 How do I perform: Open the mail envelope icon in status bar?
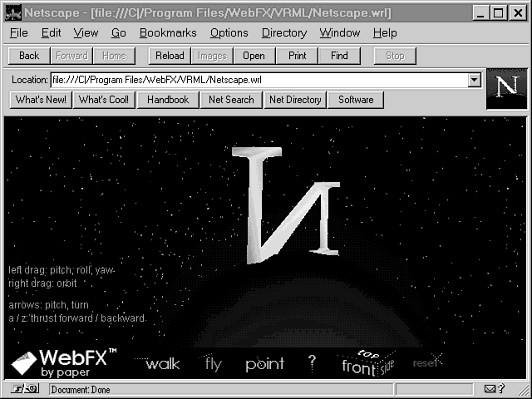point(490,388)
